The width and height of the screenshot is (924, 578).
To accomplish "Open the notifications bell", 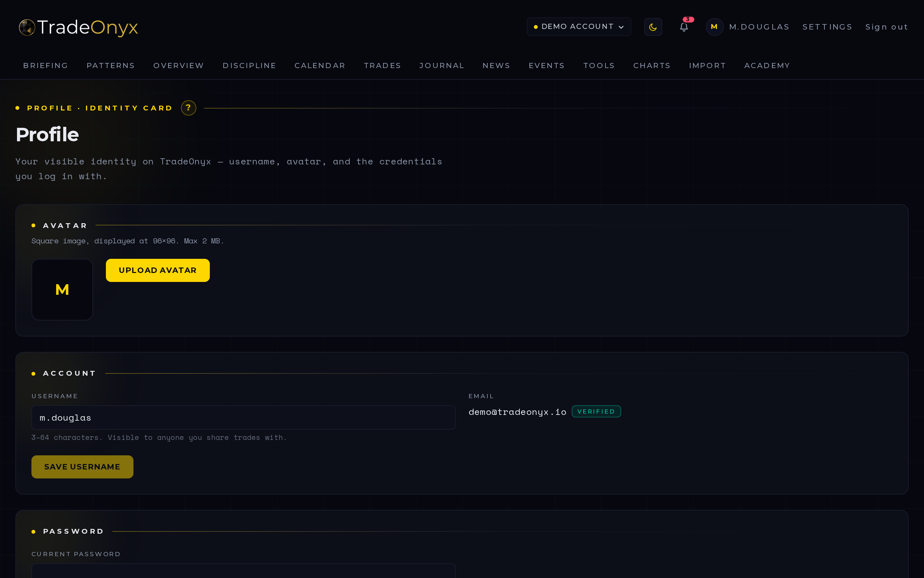I will (684, 27).
